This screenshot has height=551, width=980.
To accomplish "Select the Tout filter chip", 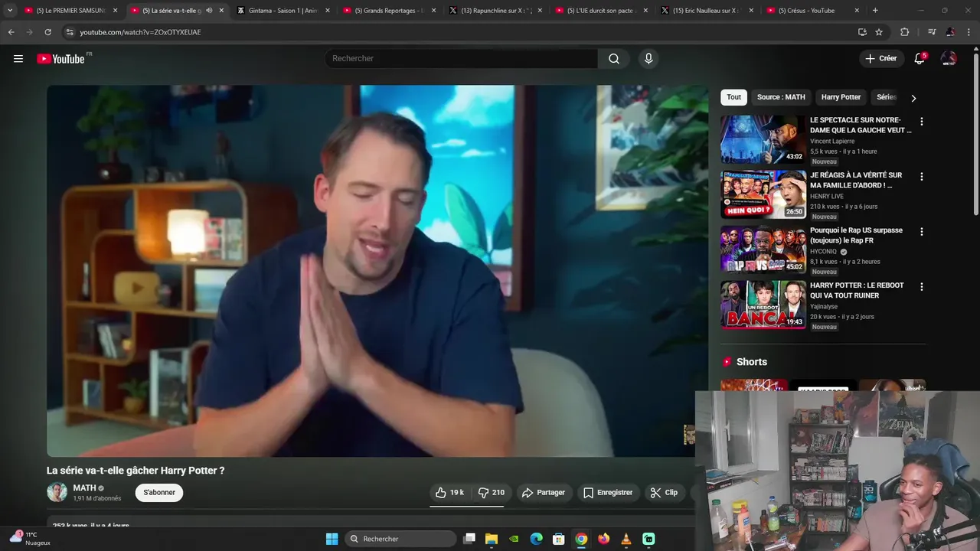I will point(733,97).
